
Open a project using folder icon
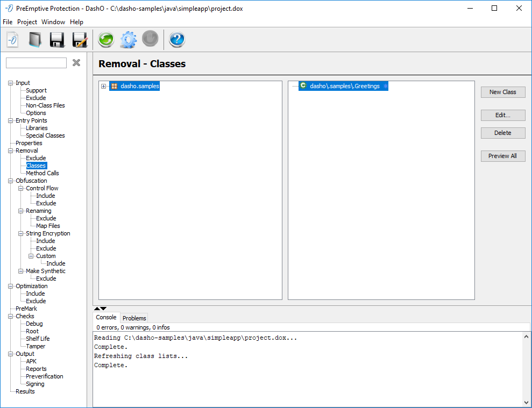[35, 40]
